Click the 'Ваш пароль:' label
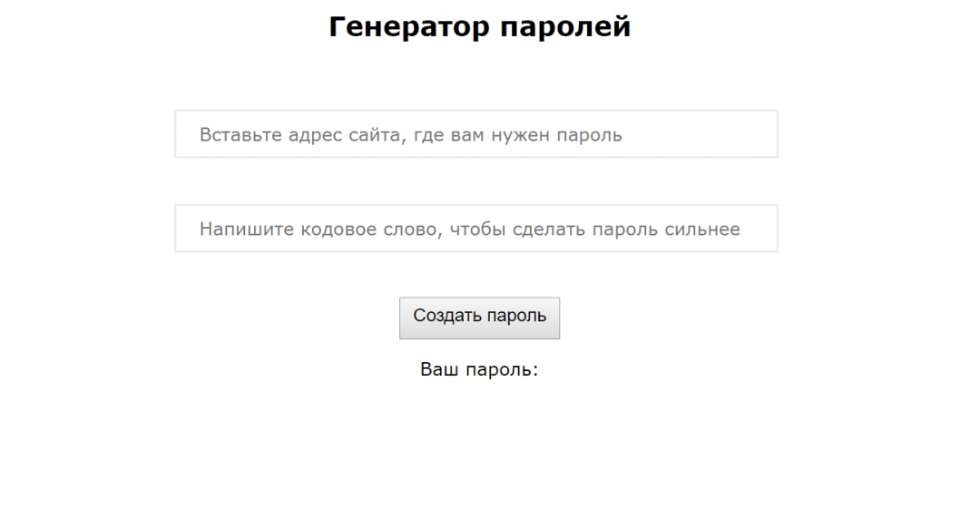This screenshot has height=528, width=980. tap(479, 370)
